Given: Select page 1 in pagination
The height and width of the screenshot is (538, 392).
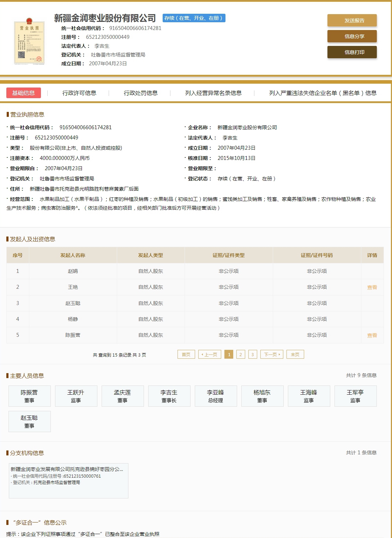Looking at the screenshot, I should coord(229,354).
